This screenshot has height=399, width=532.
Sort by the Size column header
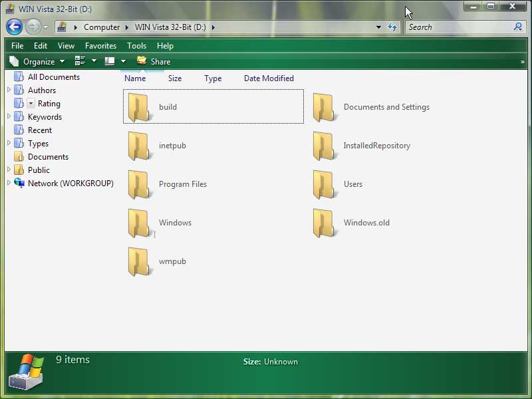175,78
